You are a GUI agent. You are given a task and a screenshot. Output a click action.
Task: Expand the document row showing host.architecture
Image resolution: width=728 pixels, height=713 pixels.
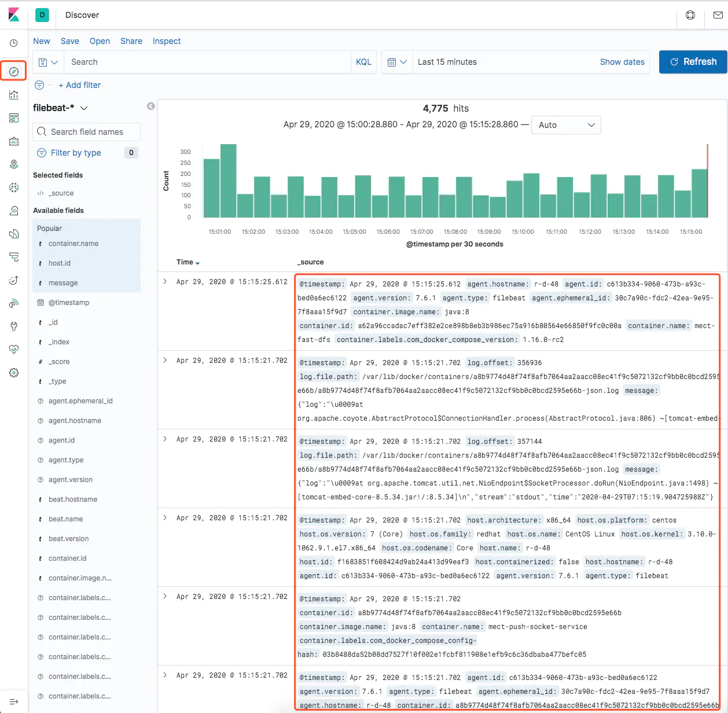pos(165,517)
